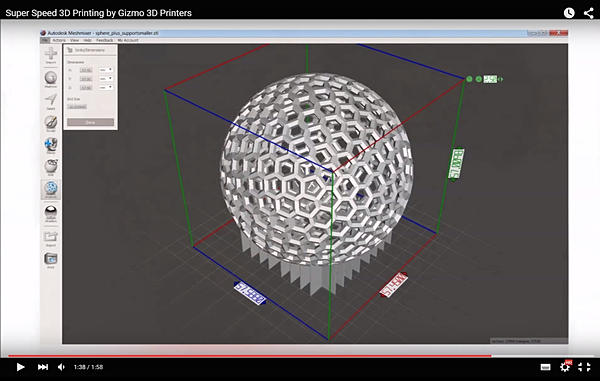Open the Print tool in sidebar

[x=51, y=260]
